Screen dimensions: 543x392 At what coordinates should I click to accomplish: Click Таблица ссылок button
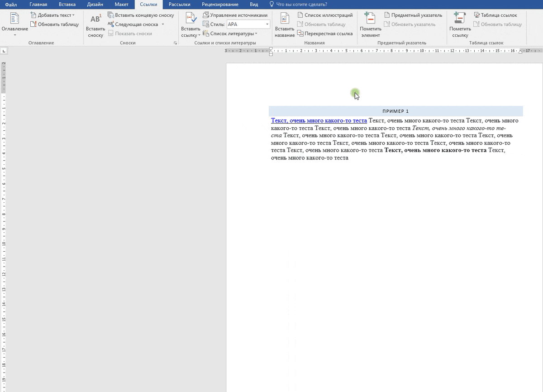(495, 15)
